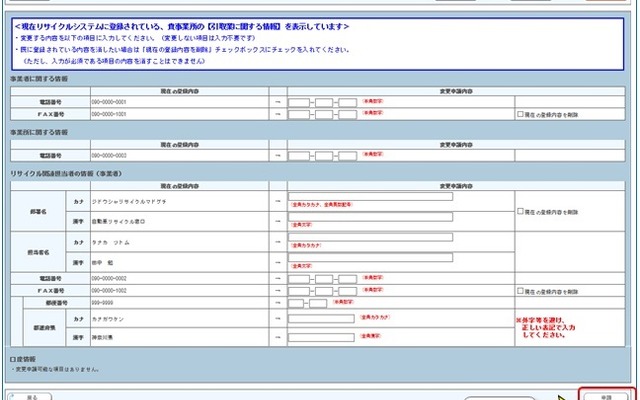Tick the delete checkbox in the FAX 090-0000-1001 row
Image resolution: width=640 pixels, height=400 pixels.
tap(520, 115)
